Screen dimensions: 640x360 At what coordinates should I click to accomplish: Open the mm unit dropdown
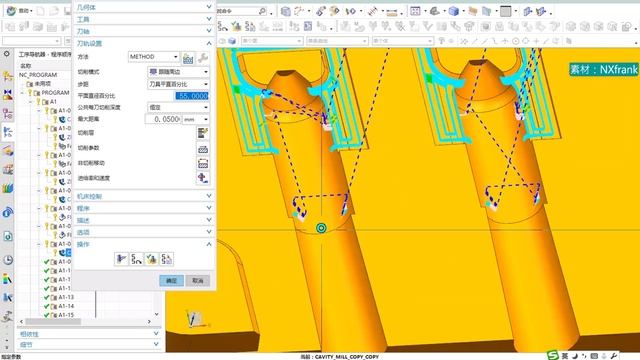click(196, 119)
